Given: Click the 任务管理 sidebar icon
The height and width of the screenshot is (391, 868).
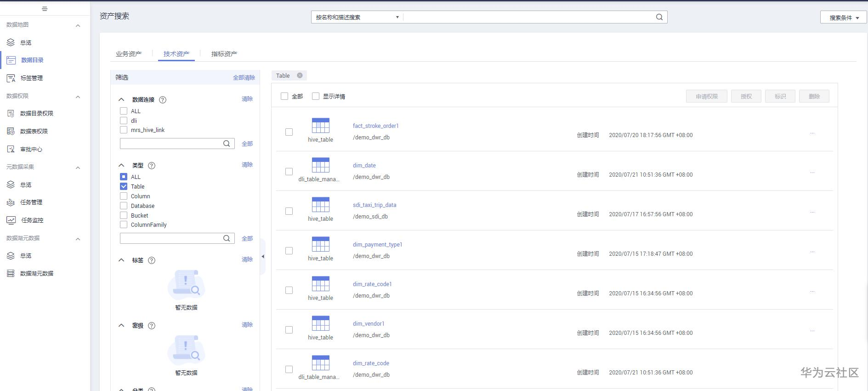Looking at the screenshot, I should [x=11, y=202].
